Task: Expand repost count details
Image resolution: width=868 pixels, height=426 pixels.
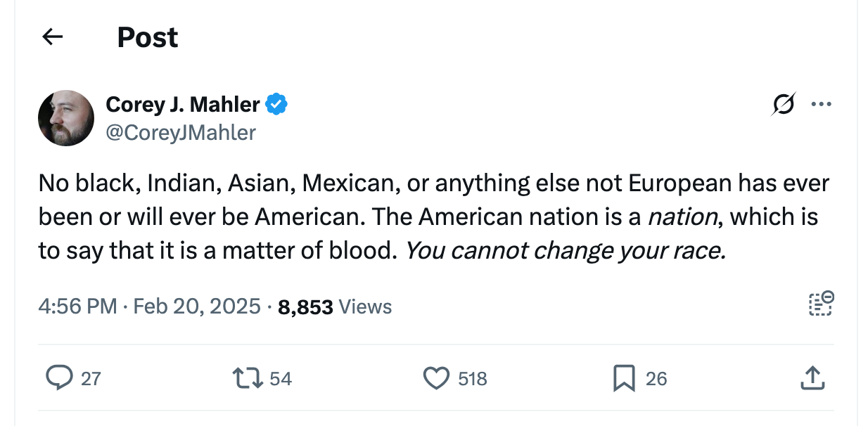Action: point(281,377)
